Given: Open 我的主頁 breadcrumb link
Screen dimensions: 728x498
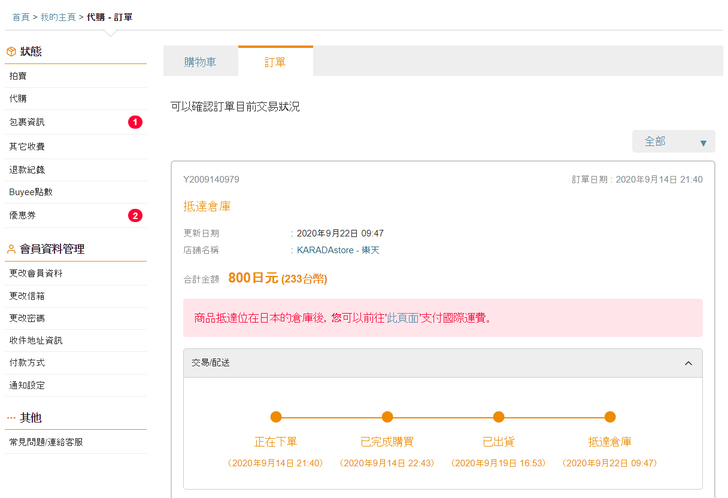Looking at the screenshot, I should click(57, 17).
